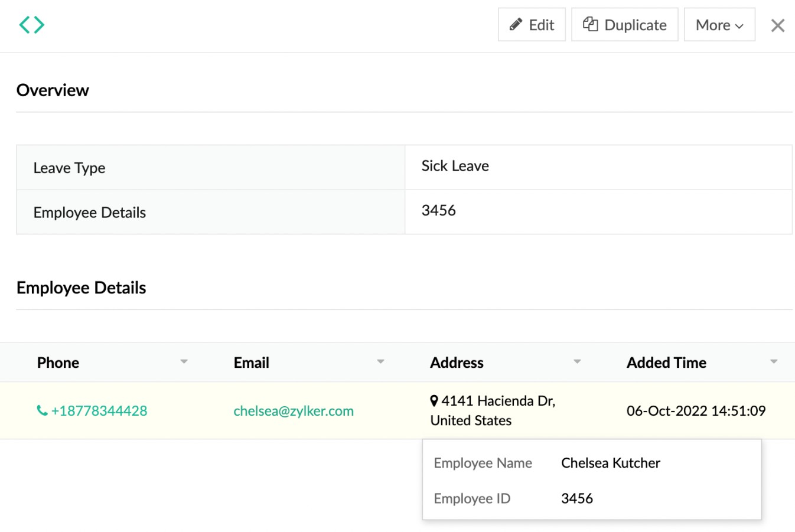Expand the Phone column sort arrow
The height and width of the screenshot is (532, 795).
(x=184, y=361)
